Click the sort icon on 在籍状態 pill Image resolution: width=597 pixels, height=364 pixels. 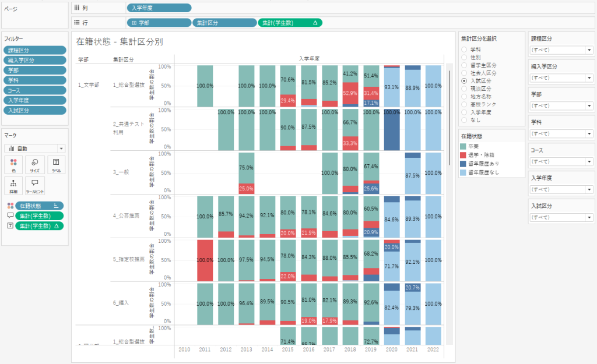tap(57, 206)
